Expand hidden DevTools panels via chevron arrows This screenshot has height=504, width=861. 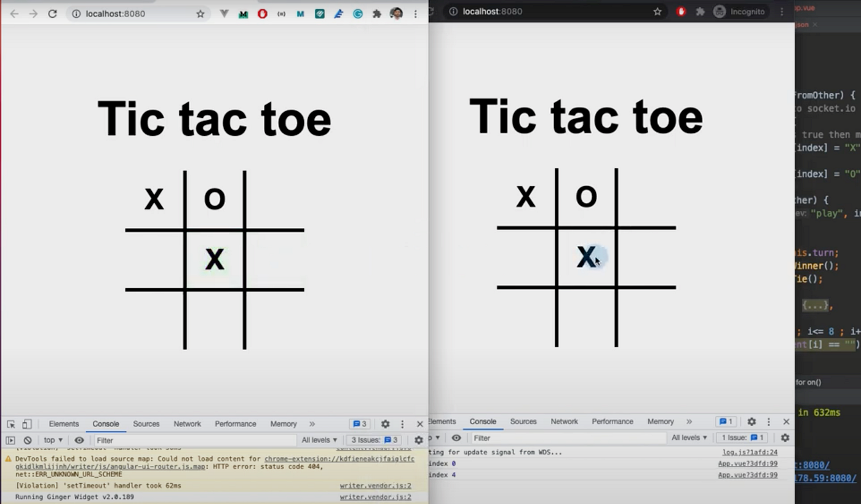click(312, 424)
